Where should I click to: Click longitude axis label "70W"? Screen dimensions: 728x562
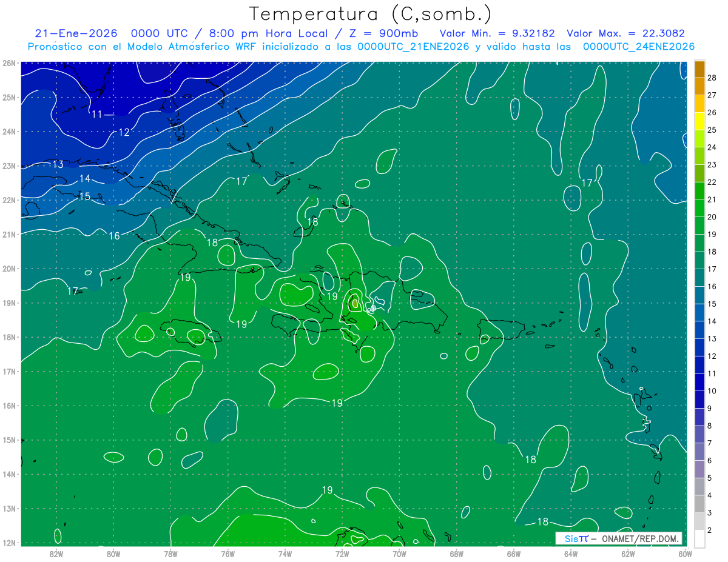(399, 554)
